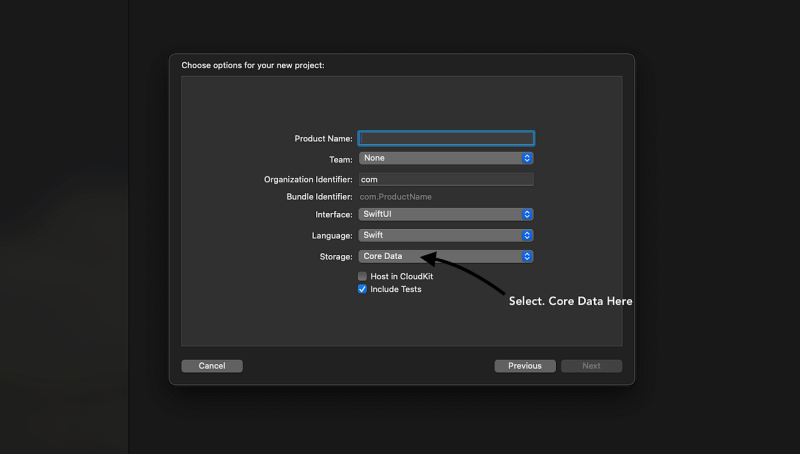Click the greyed-out Next button
The image size is (800, 454).
pyautogui.click(x=591, y=366)
